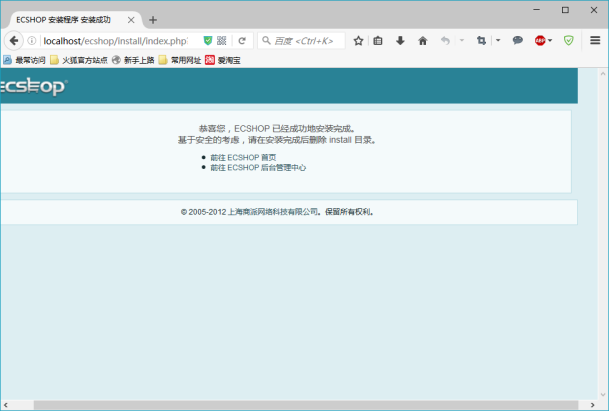Viewport: 609px width, 411px height.
Task: Click the screenshot crop tool icon
Action: click(x=481, y=40)
